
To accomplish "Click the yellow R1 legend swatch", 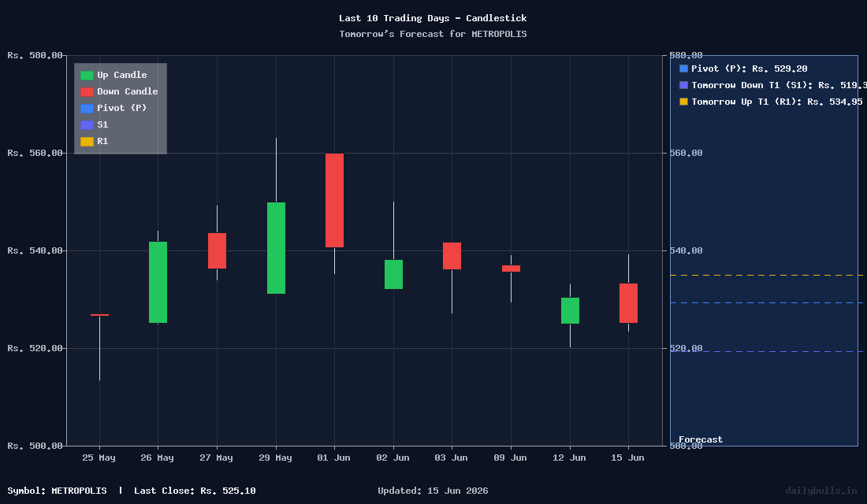I will click(87, 142).
